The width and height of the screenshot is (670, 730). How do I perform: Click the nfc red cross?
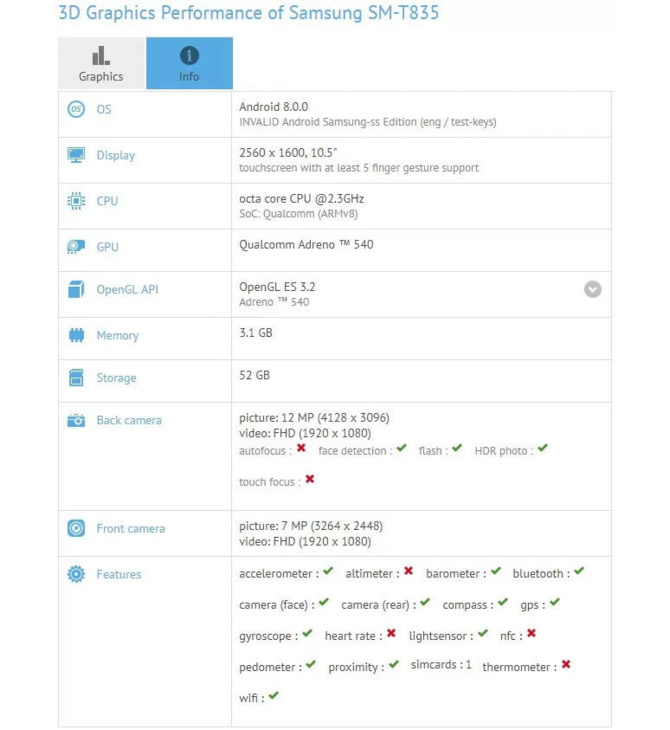(x=531, y=633)
